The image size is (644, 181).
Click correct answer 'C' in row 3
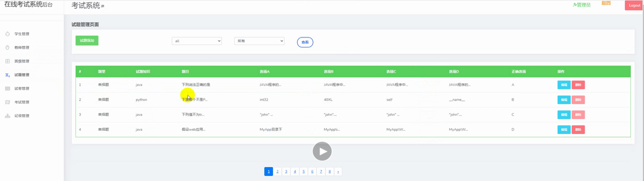[513, 115]
